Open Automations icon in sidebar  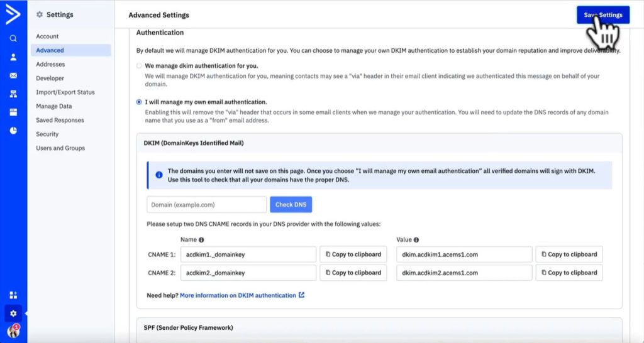pos(13,94)
